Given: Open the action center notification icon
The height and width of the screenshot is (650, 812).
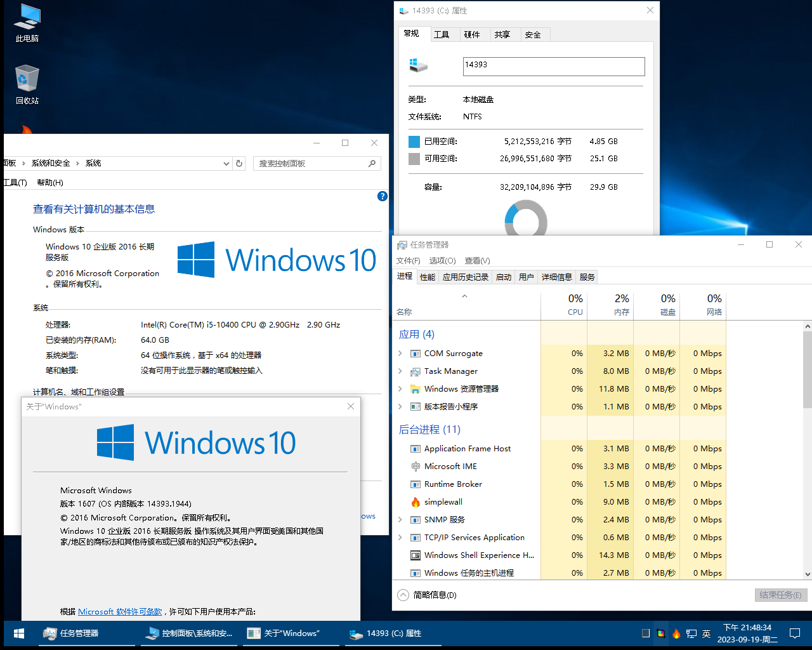Looking at the screenshot, I should pyautogui.click(x=795, y=633).
